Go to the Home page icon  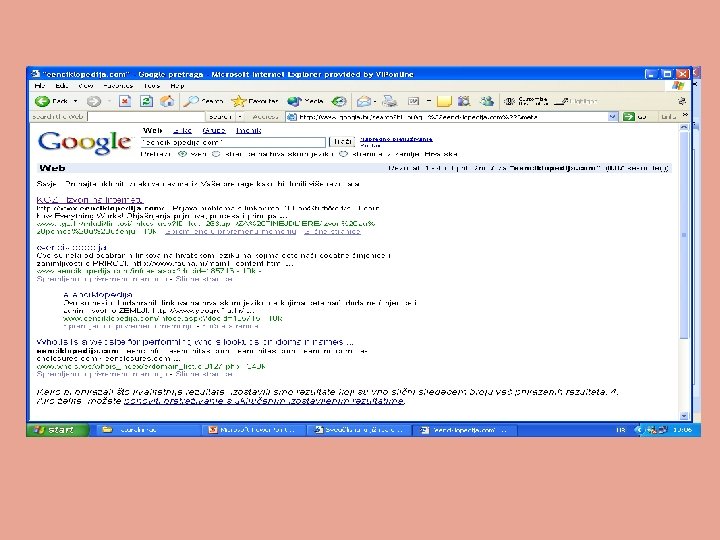[x=167, y=101]
